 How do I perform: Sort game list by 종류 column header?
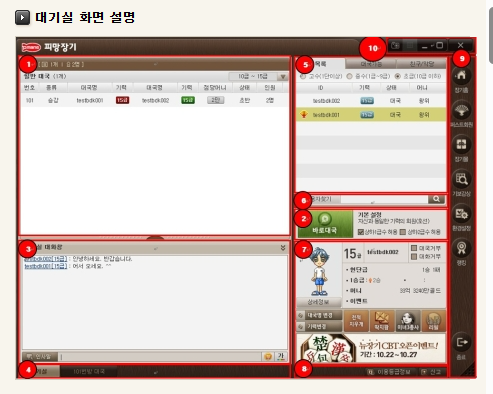tap(51, 87)
